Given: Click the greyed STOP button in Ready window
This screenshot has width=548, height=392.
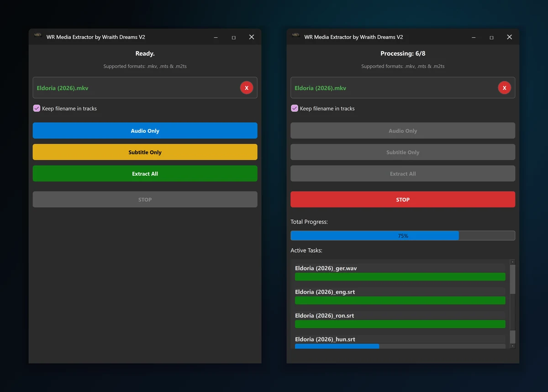Looking at the screenshot, I should pyautogui.click(x=145, y=199).
